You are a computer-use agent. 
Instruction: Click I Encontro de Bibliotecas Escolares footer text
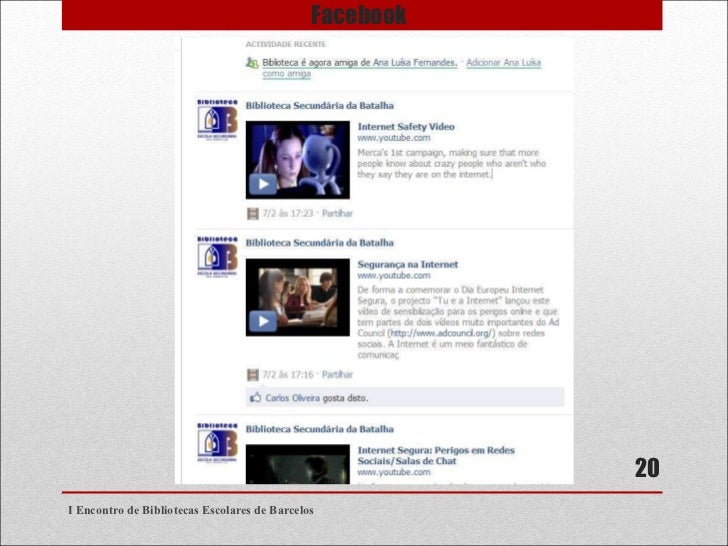coord(191,510)
